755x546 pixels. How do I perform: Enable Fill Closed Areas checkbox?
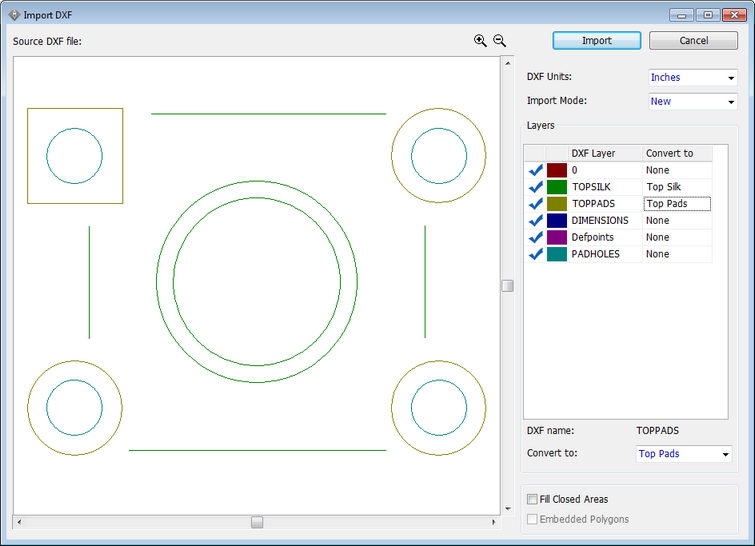pyautogui.click(x=532, y=499)
